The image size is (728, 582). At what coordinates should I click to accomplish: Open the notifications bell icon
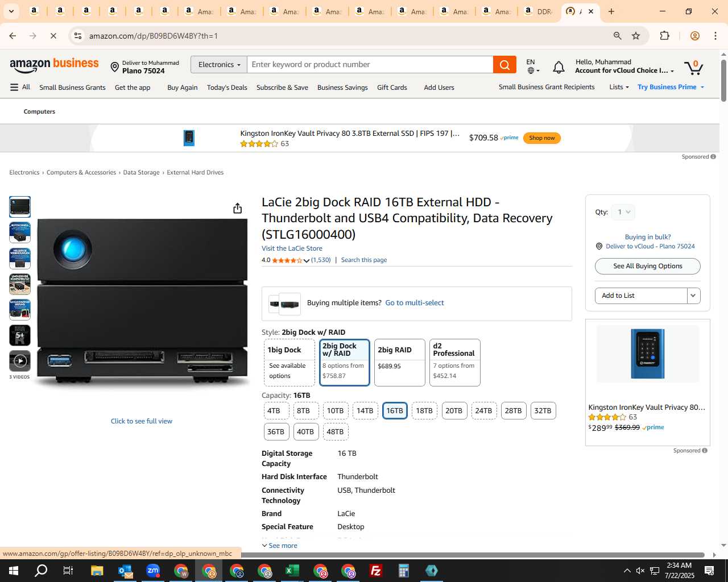(559, 68)
